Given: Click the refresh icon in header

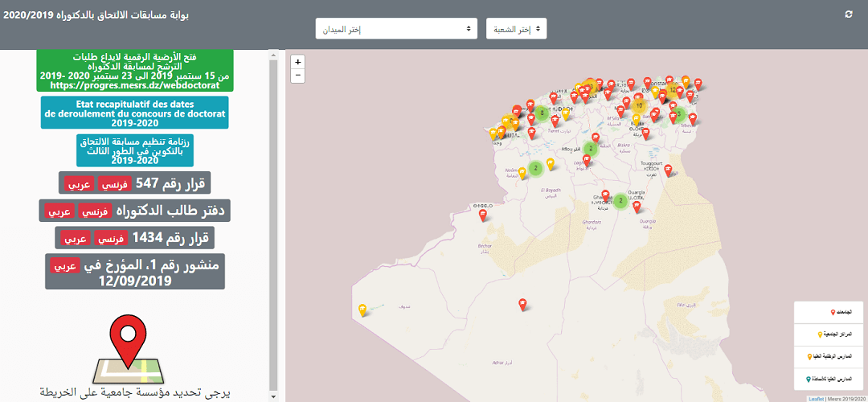Looking at the screenshot, I should coord(849,14).
